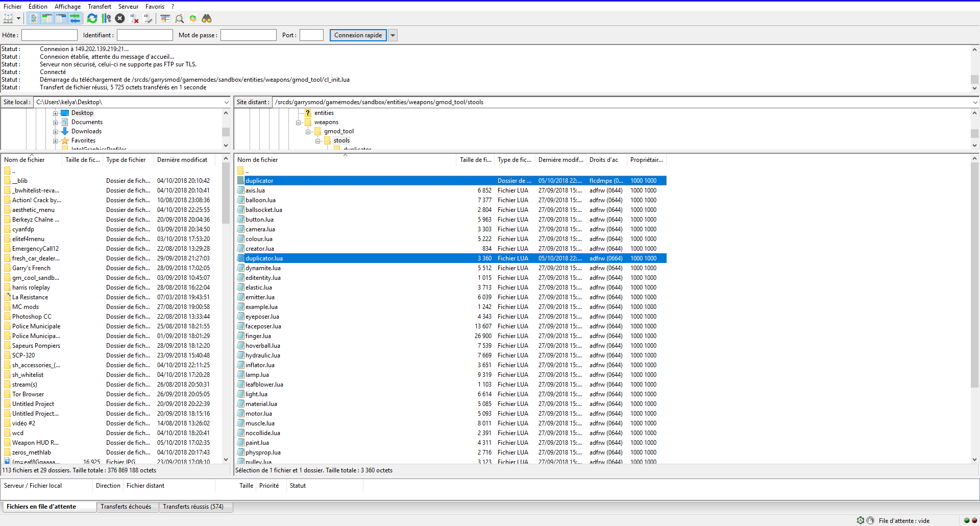Toggle message log display

tap(33, 18)
